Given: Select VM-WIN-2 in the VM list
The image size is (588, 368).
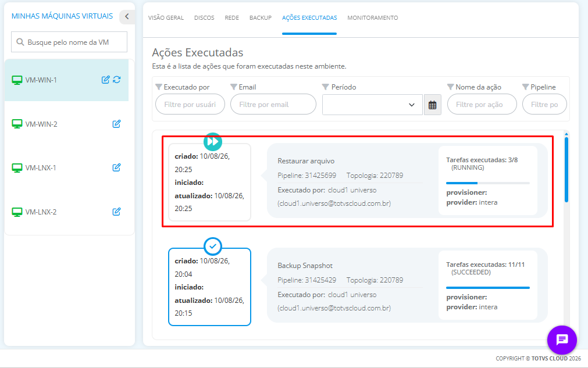Looking at the screenshot, I should pos(66,124).
